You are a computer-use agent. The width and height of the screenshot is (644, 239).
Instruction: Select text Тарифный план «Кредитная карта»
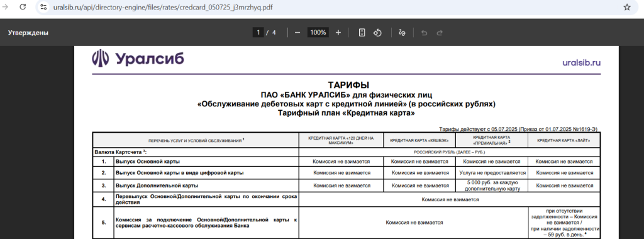347,113
